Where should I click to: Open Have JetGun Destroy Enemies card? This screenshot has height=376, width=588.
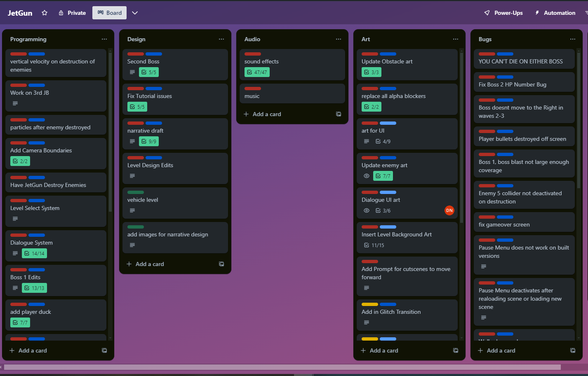pyautogui.click(x=56, y=182)
